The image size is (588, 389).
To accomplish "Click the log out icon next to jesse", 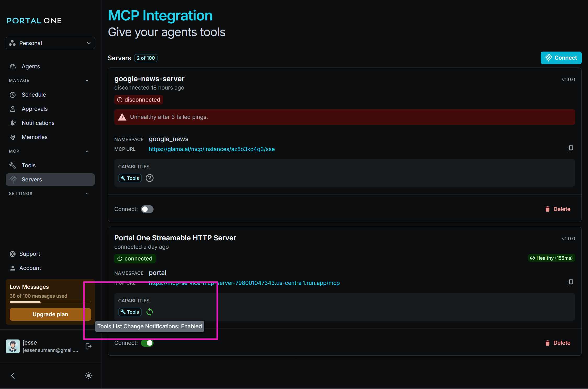I will (88, 346).
